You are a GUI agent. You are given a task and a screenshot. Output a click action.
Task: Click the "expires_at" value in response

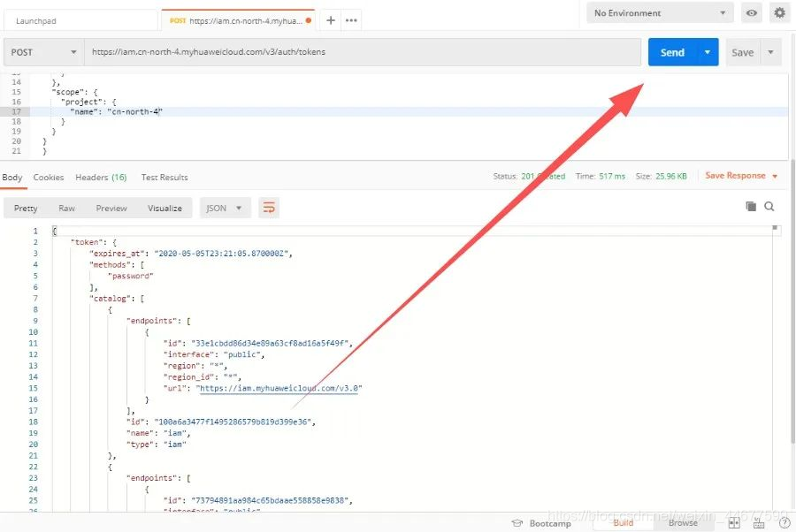tap(221, 254)
